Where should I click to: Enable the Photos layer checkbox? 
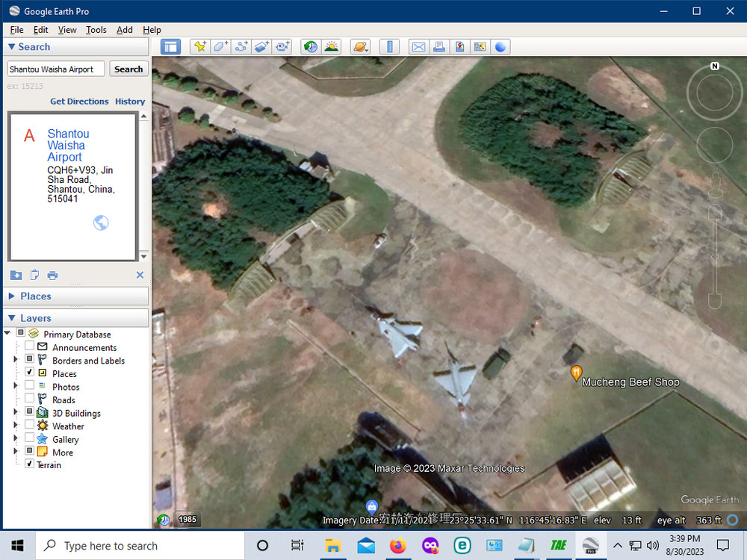click(30, 385)
